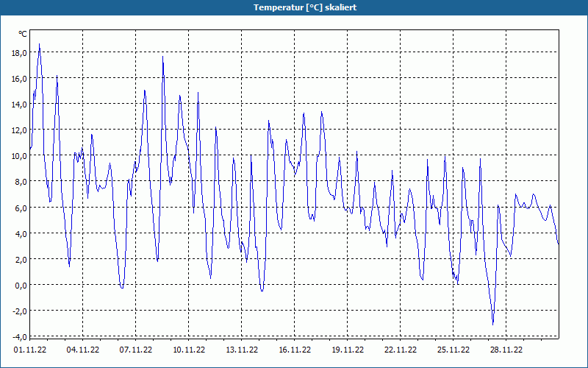Viewport: 588px width, 368px height.
Task: Click the 16.11.22 date label
Action: (x=295, y=350)
